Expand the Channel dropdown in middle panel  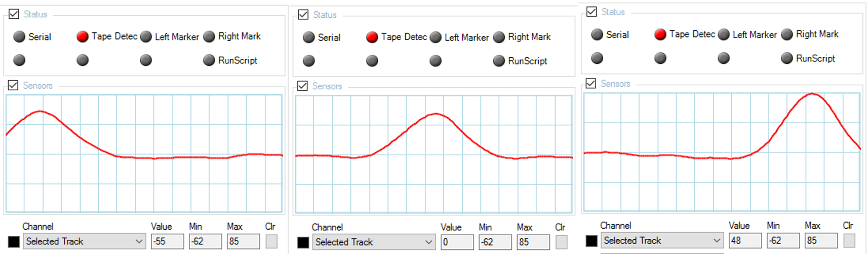point(374,242)
